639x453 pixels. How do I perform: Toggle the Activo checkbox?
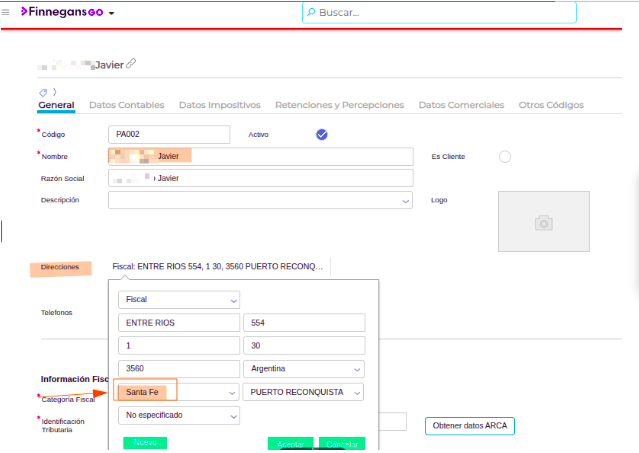pyautogui.click(x=322, y=134)
